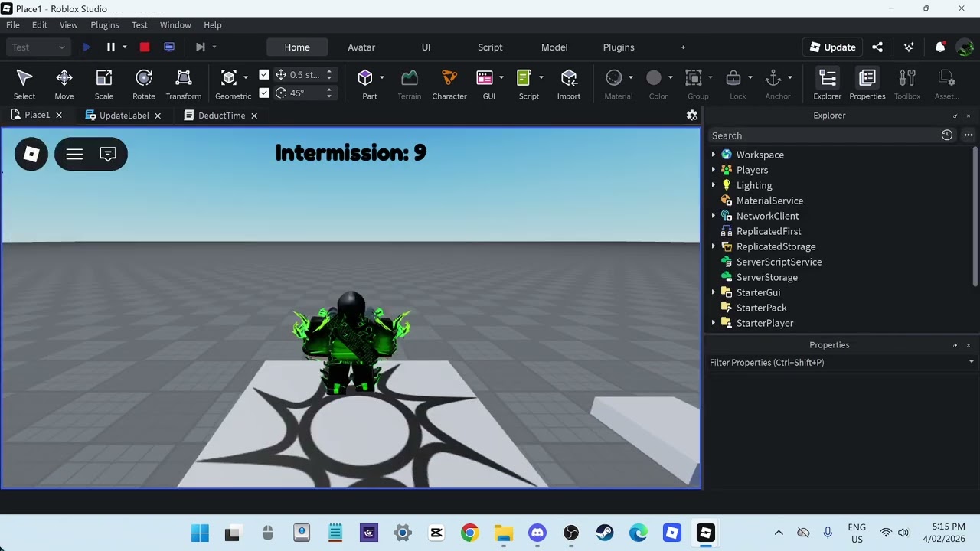Viewport: 980px width, 551px height.
Task: Open the Part type dropdown arrow
Action: [x=382, y=77]
